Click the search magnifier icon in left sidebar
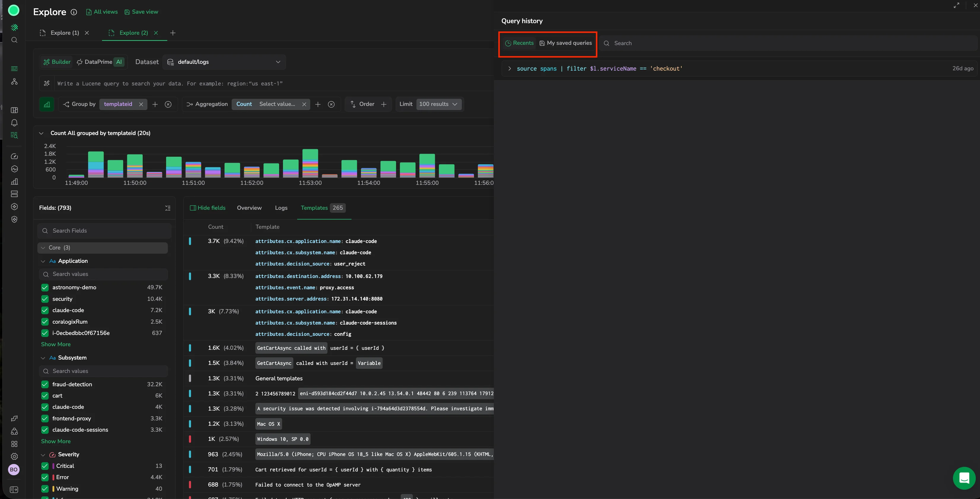 (x=14, y=40)
